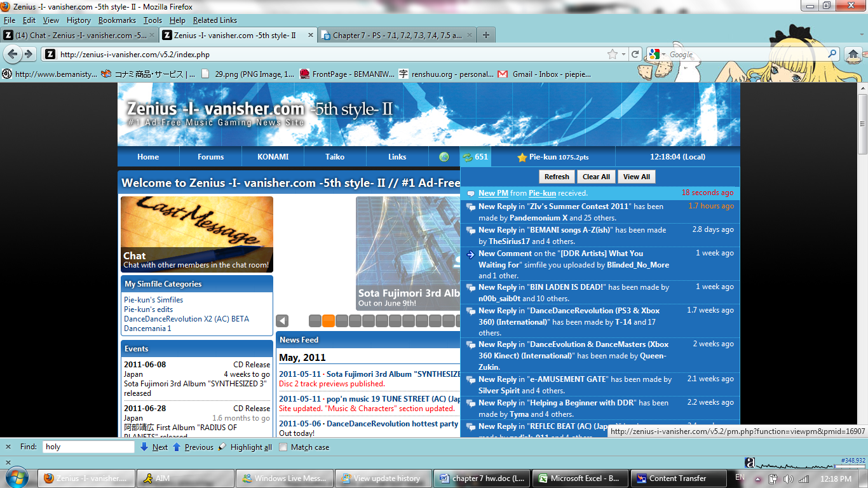868x488 pixels.
Task: Click the Clear All button
Action: [596, 177]
